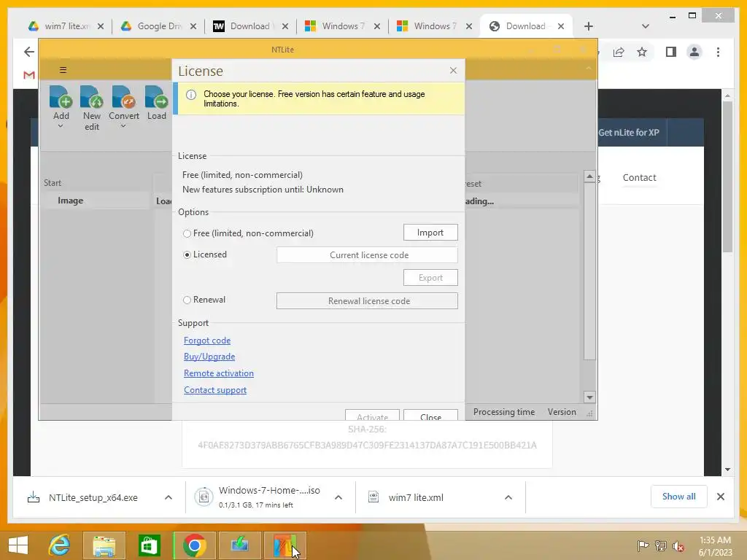The image size is (747, 560).
Task: Click the Add image icon in NTLite
Action: [61, 97]
